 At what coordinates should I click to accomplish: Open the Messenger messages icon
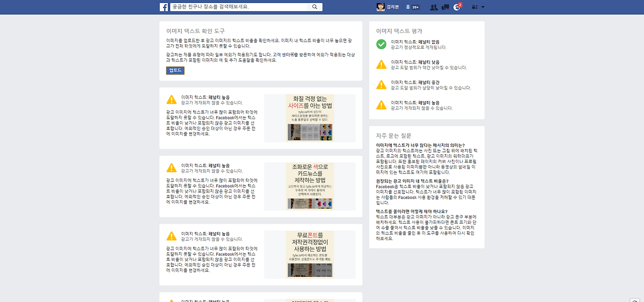445,7
